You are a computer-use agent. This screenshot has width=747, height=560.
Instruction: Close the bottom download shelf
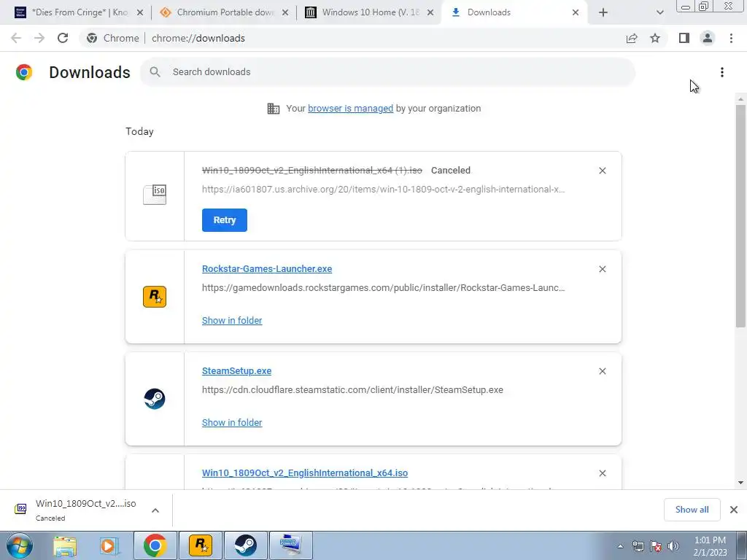734,510
